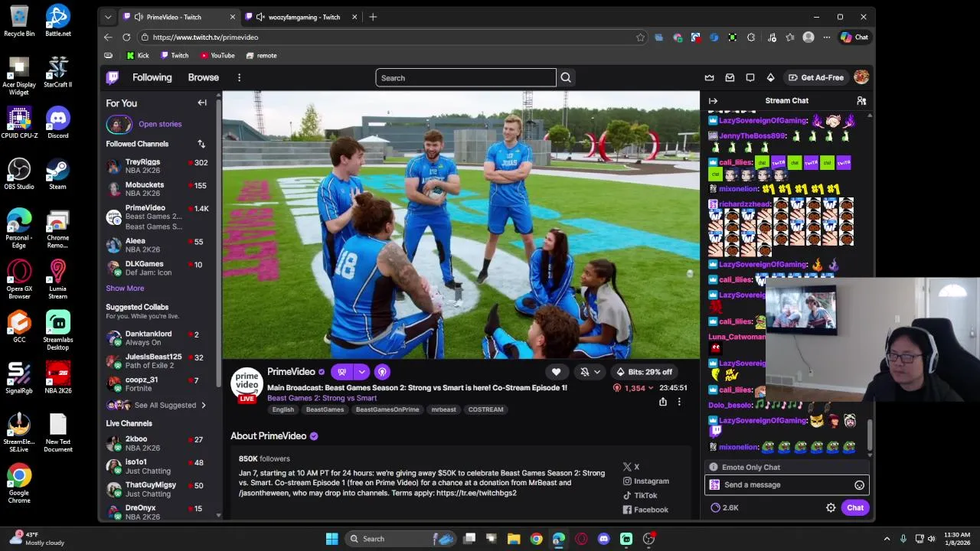Image resolution: width=980 pixels, height=551 pixels.
Task: Unmute the woozyfamgaming tab audio icon
Action: [260, 17]
